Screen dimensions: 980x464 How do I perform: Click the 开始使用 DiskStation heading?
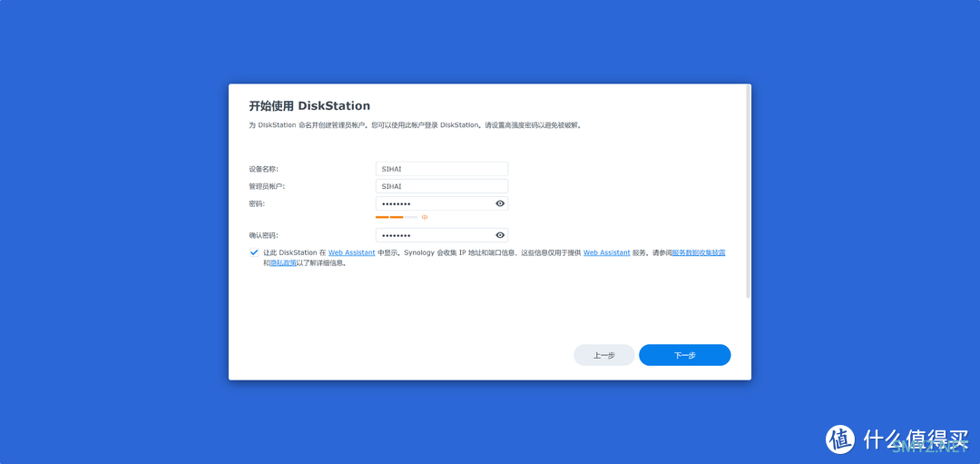[x=309, y=105]
